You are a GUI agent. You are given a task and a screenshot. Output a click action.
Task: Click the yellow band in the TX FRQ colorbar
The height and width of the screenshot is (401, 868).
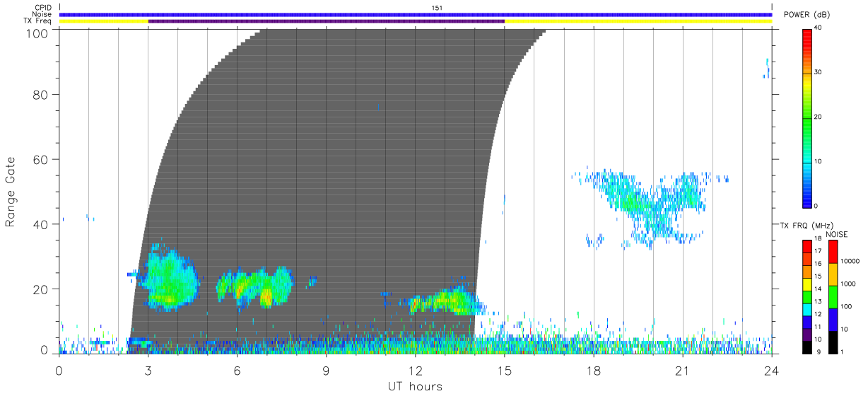pyautogui.click(x=807, y=284)
